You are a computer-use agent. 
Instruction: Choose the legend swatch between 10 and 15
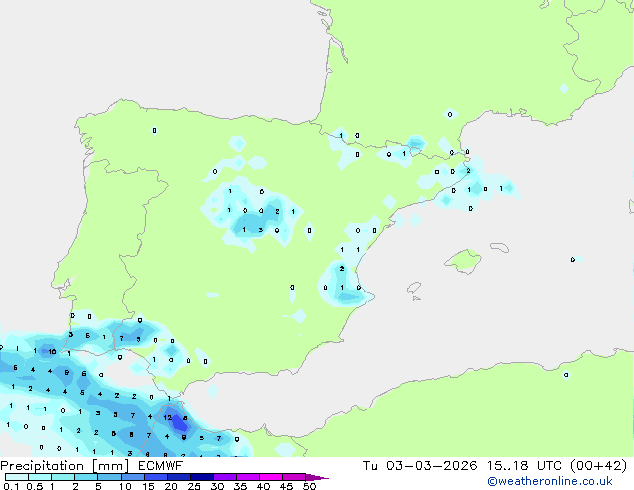point(132,477)
